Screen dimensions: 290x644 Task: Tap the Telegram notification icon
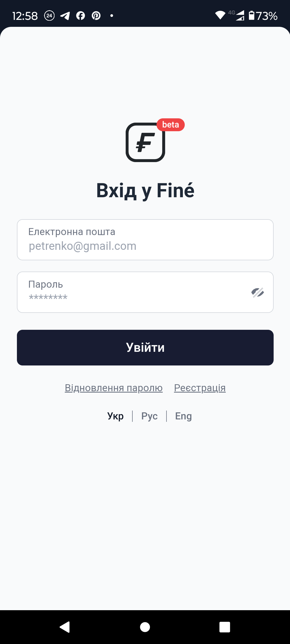(65, 16)
